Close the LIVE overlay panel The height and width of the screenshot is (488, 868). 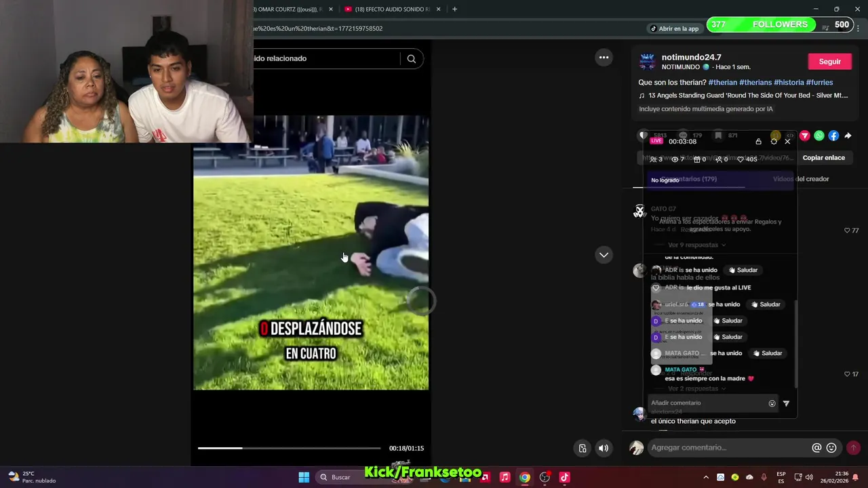tap(787, 142)
